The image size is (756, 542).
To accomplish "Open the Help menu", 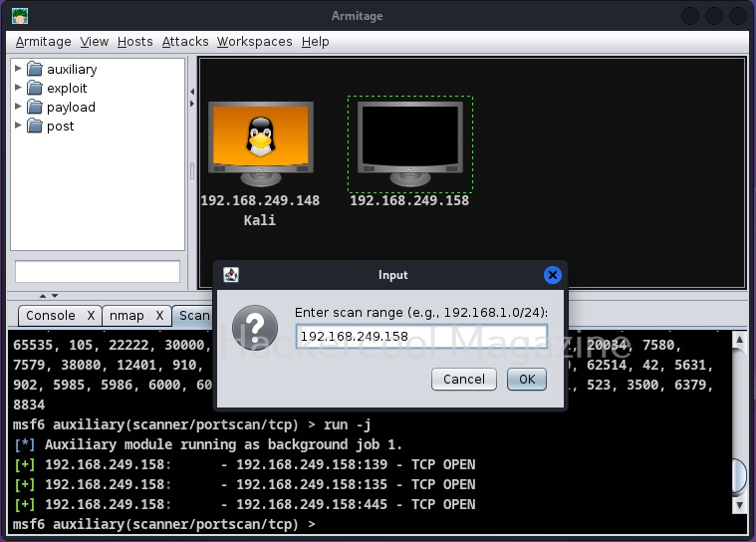I will (316, 42).
